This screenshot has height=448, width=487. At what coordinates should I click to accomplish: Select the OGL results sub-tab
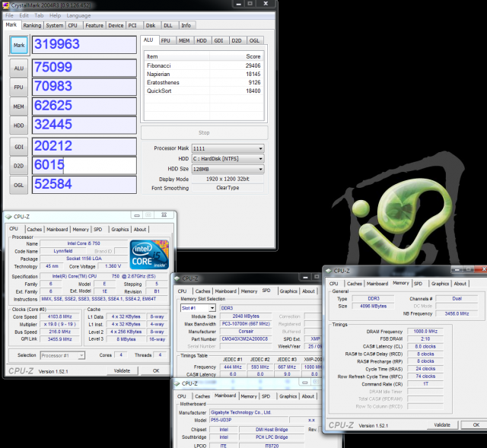pos(254,40)
